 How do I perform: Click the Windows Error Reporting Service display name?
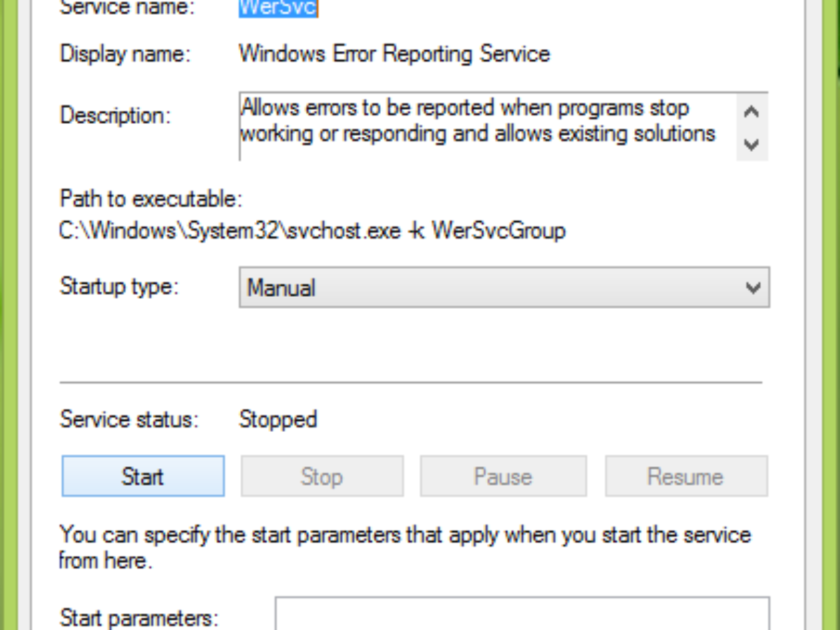[x=394, y=54]
